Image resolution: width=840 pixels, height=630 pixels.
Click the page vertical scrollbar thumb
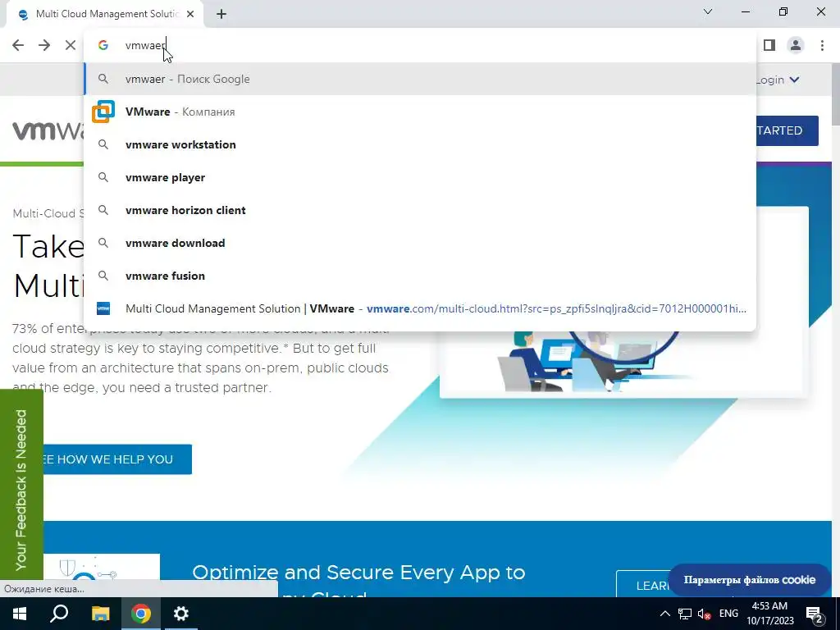(836, 95)
